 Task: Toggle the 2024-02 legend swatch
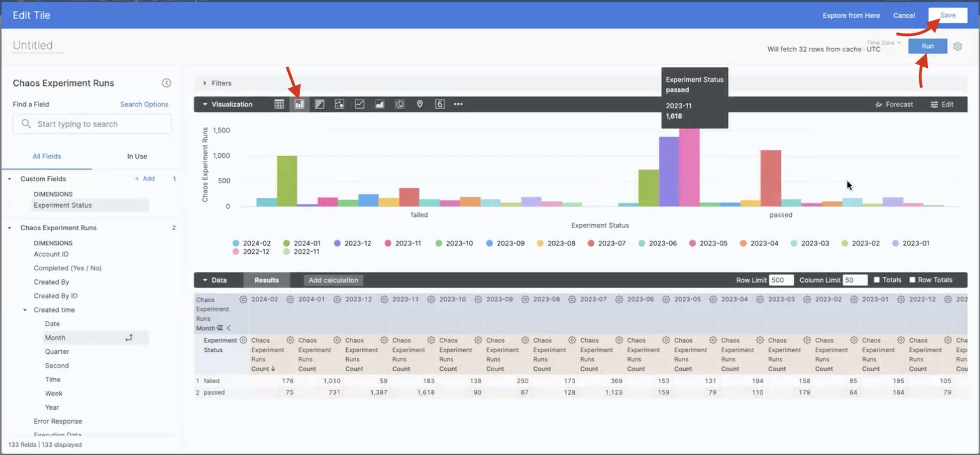tap(236, 243)
